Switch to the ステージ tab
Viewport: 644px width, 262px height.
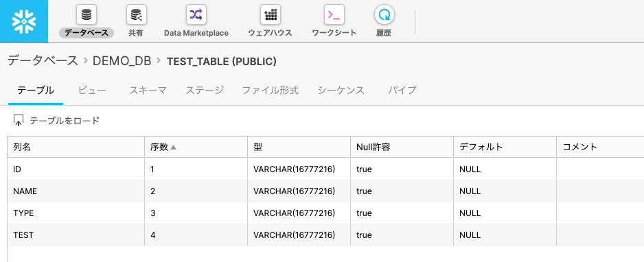pos(205,91)
